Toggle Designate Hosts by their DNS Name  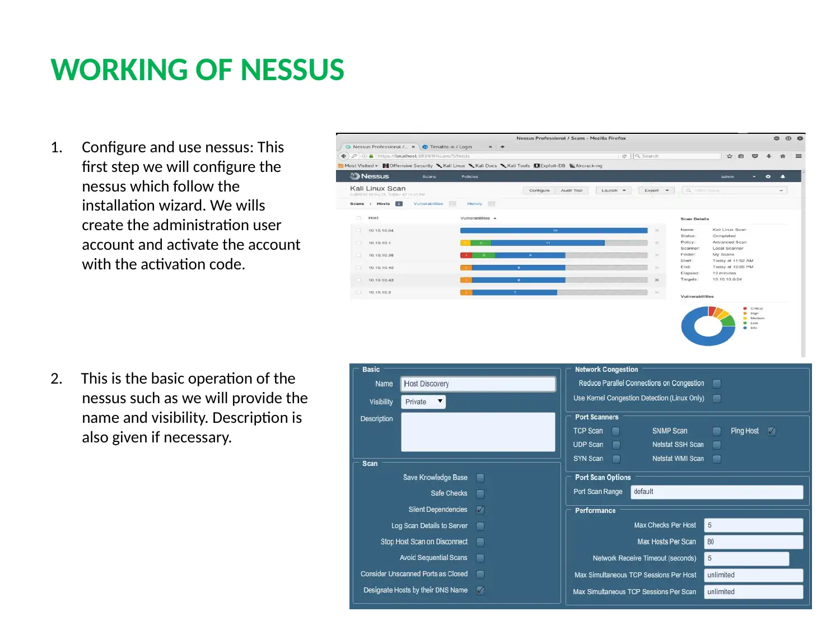click(x=480, y=591)
